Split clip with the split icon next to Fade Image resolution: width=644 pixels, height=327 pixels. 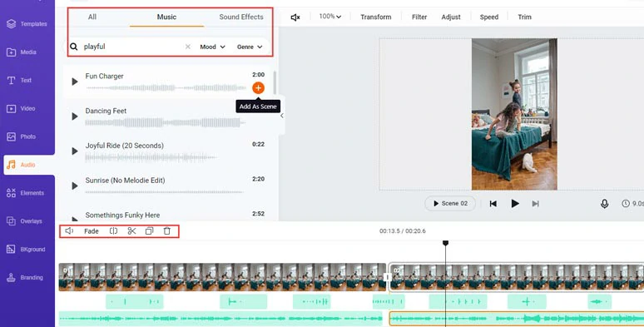click(x=113, y=230)
